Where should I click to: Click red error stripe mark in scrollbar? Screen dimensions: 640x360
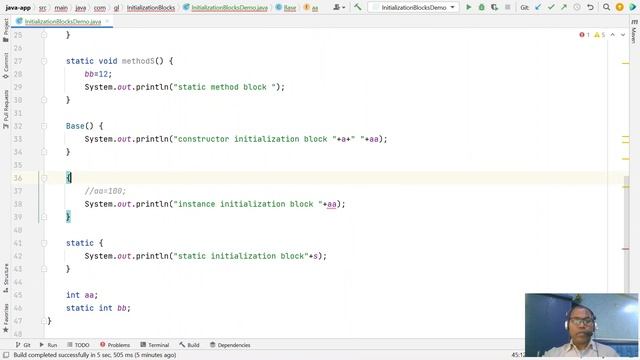pos(626,249)
